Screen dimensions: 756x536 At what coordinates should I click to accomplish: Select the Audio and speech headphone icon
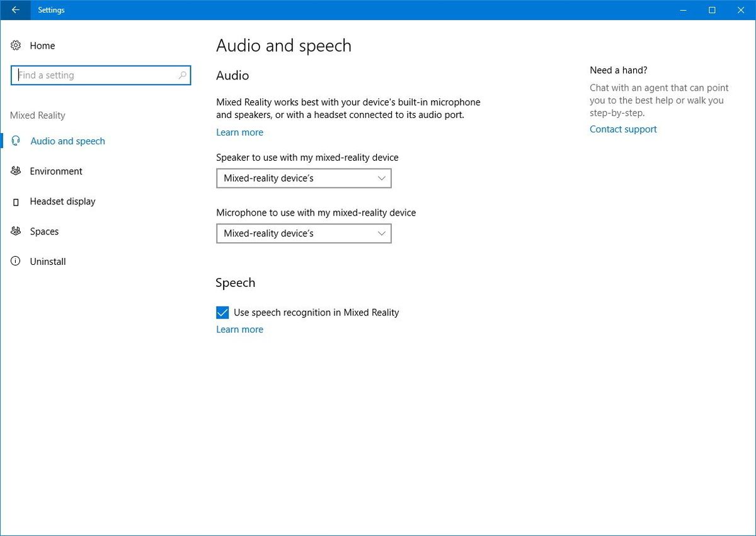coord(15,141)
